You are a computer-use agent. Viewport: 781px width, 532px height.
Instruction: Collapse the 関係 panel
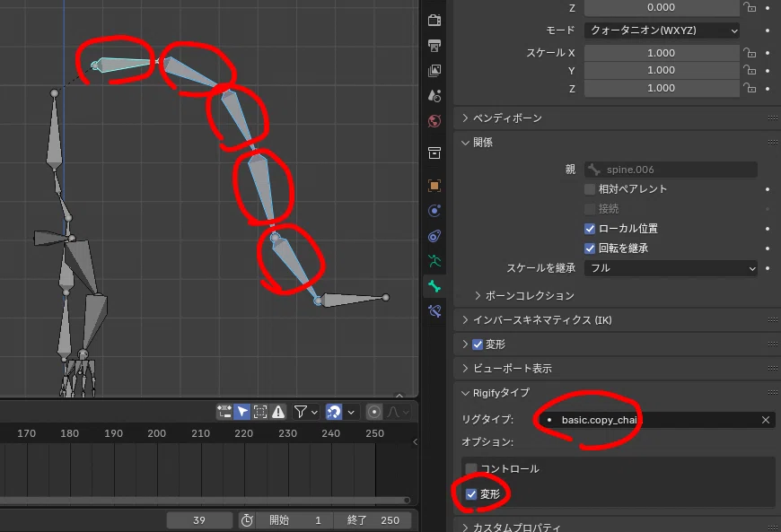(x=465, y=143)
